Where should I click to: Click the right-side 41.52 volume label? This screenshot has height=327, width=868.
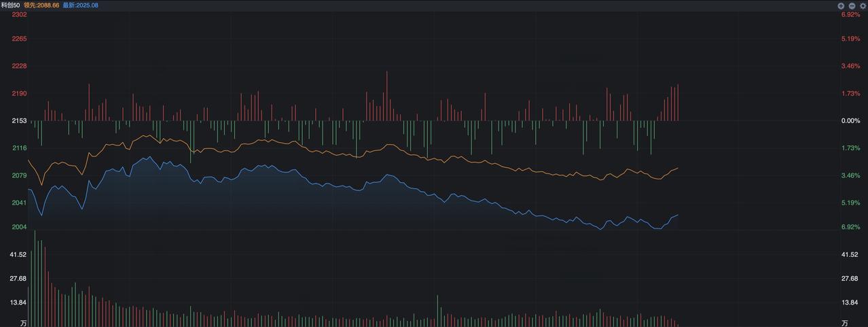(850, 254)
